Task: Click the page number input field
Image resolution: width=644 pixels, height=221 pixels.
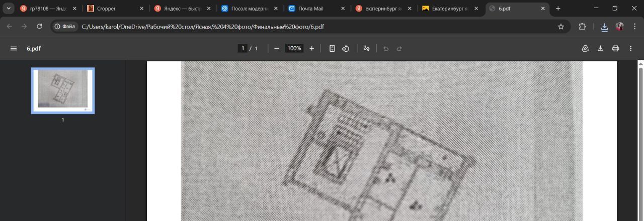Action: (x=243, y=48)
